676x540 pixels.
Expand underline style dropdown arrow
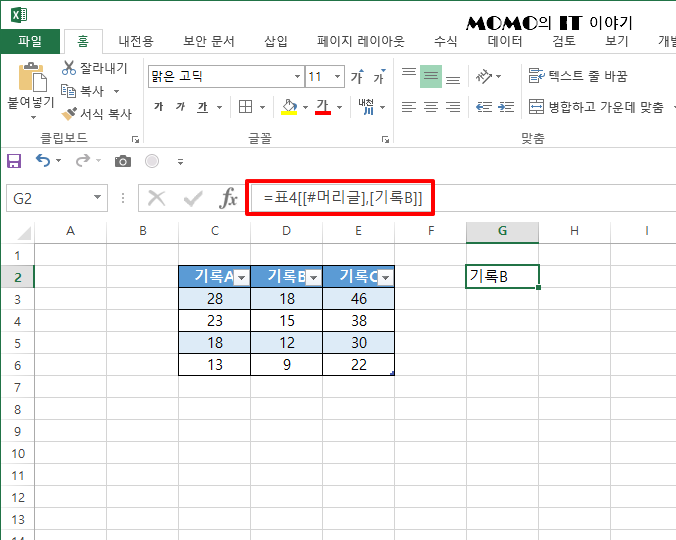tap(219, 107)
